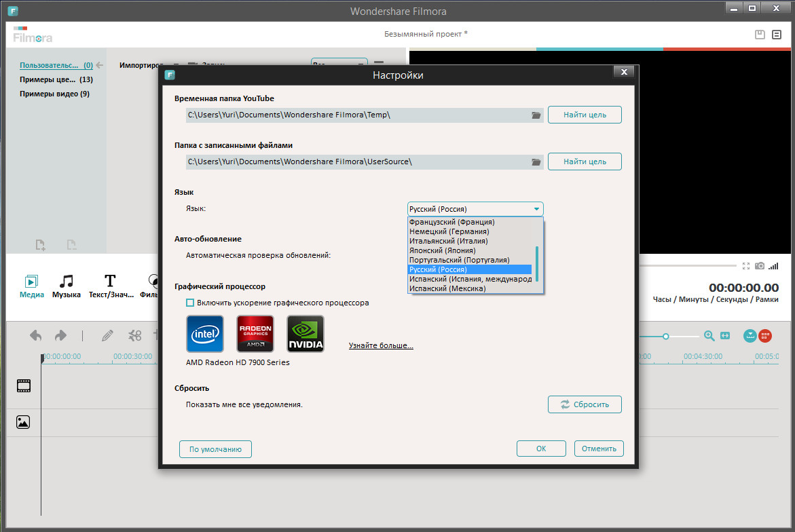This screenshot has height=532, width=795.
Task: Select Немецкий (Германия) from language list
Action: coord(449,231)
